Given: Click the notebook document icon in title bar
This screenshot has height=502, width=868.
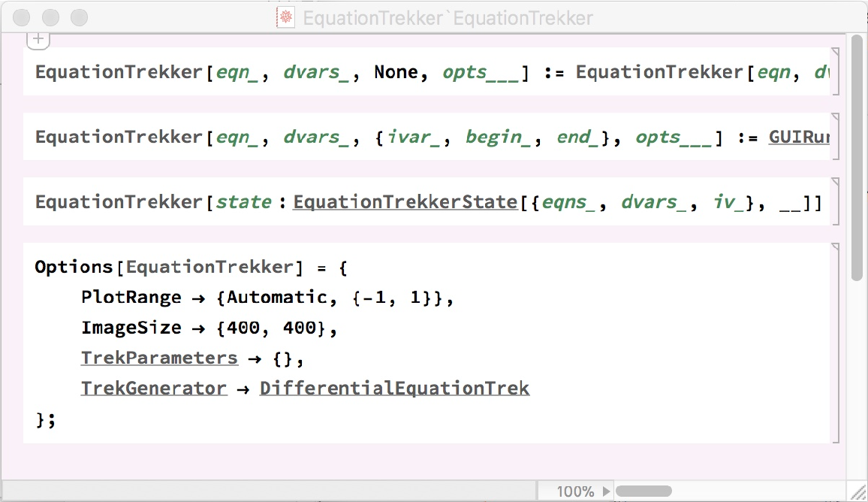Looking at the screenshot, I should point(285,17).
